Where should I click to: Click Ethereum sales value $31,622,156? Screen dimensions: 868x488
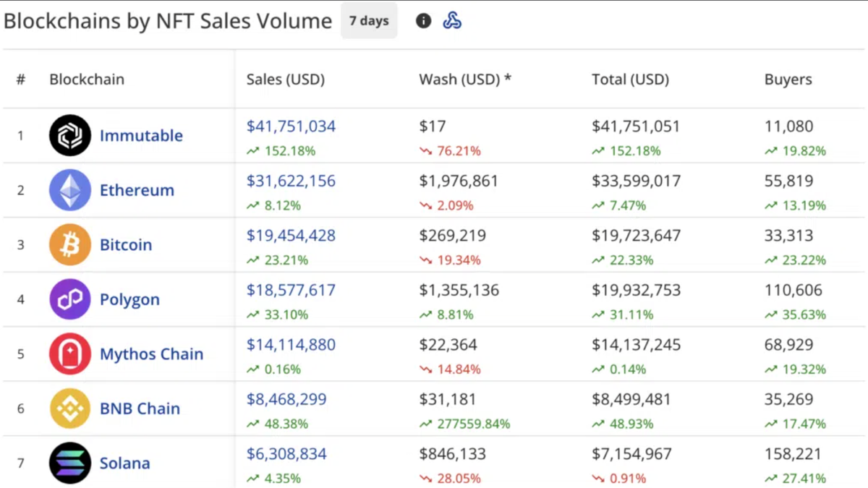pyautogui.click(x=291, y=181)
